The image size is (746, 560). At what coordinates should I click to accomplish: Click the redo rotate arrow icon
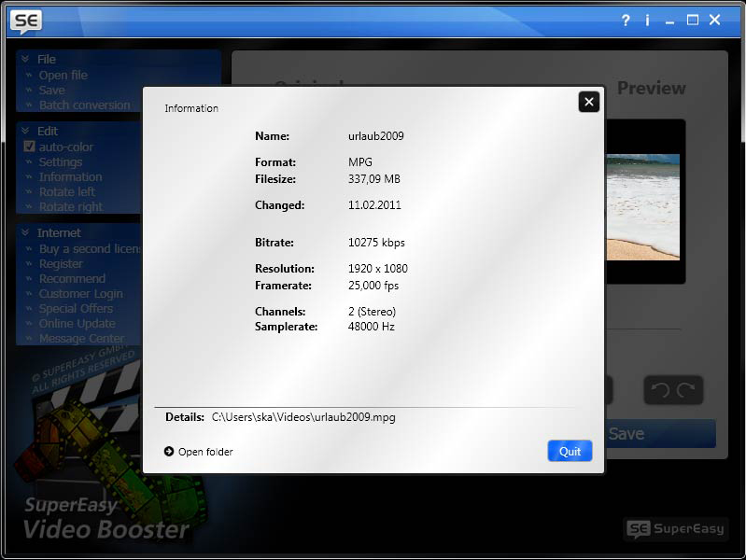(686, 390)
